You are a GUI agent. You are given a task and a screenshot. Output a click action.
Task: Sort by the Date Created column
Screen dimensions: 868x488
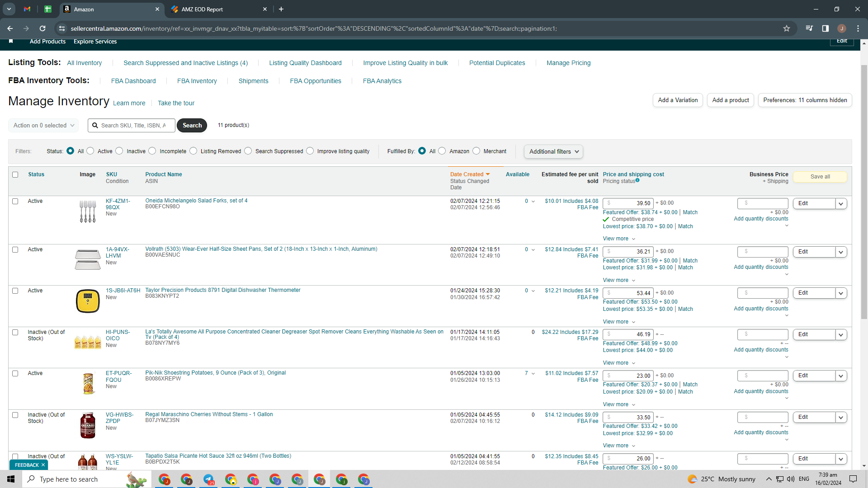coord(470,174)
